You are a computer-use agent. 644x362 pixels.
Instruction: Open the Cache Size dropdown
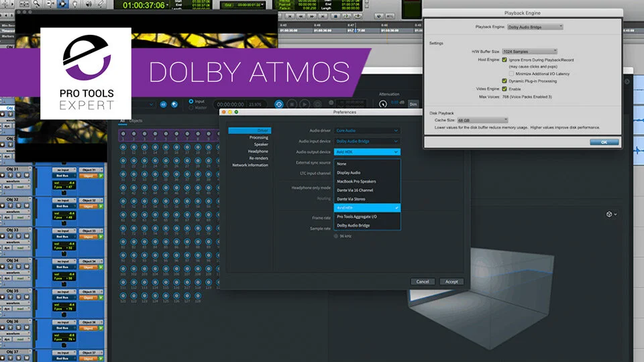482,120
